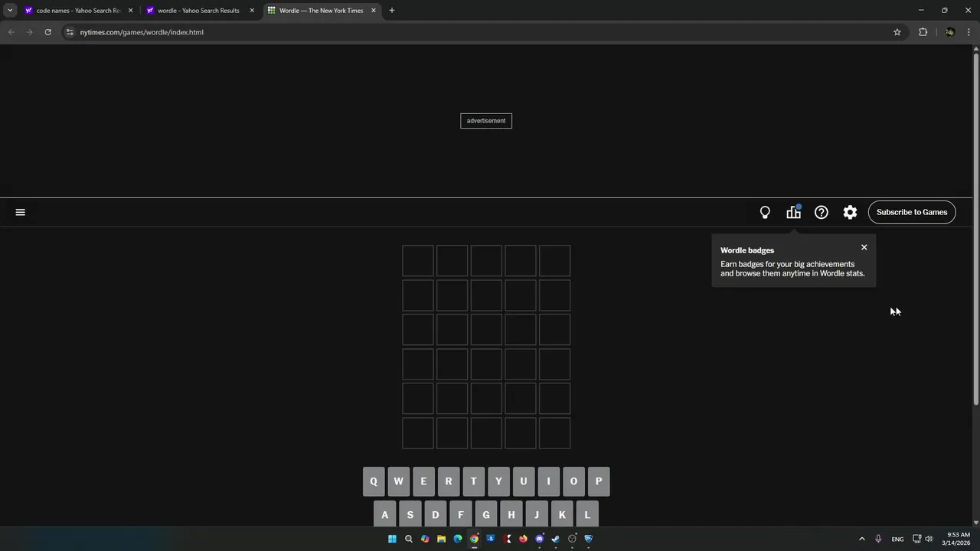Open the Chrome profile avatar

(x=950, y=32)
